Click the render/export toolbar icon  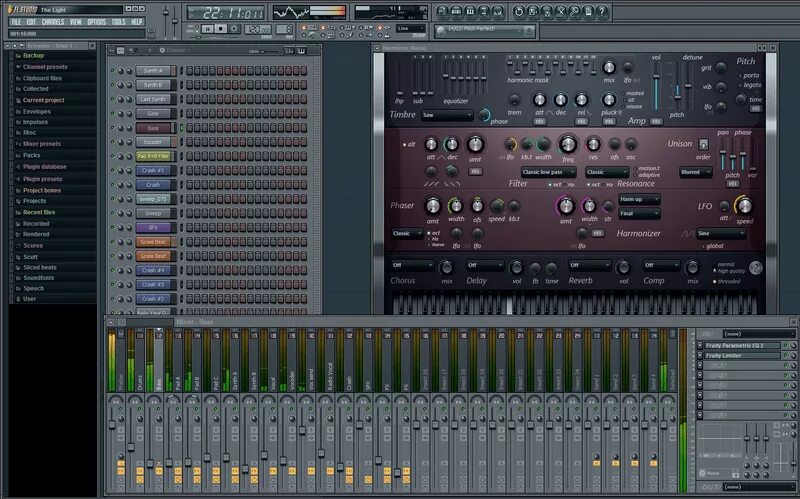click(x=546, y=11)
